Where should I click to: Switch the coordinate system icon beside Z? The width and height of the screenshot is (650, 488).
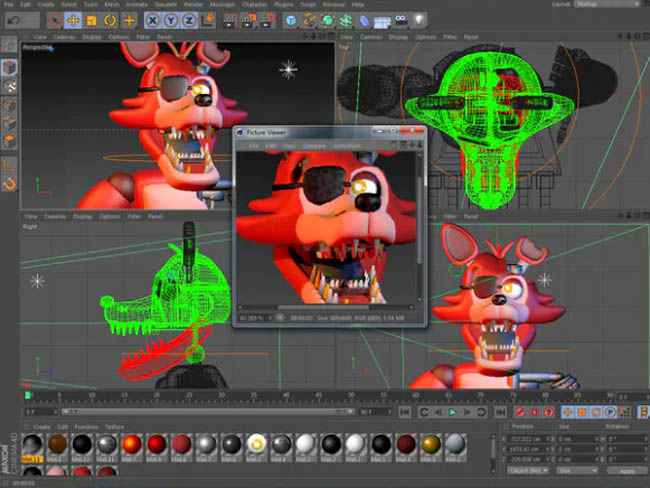coord(209,19)
